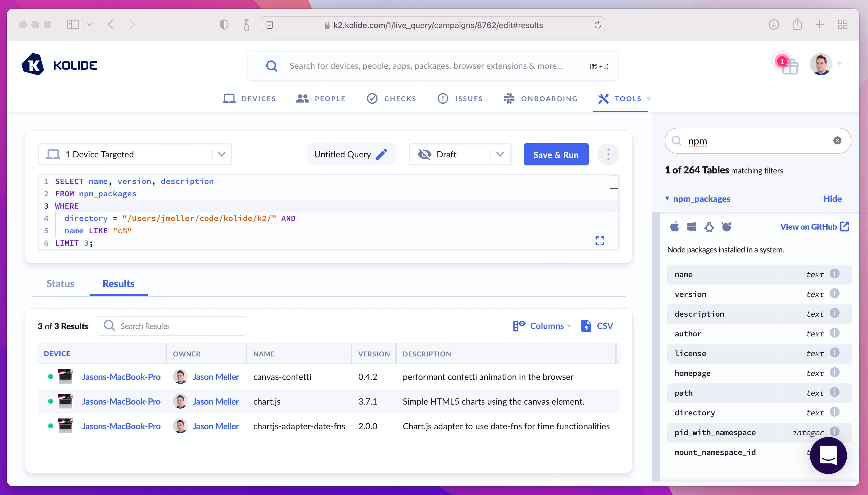
Task: Download results as CSV
Action: click(597, 326)
